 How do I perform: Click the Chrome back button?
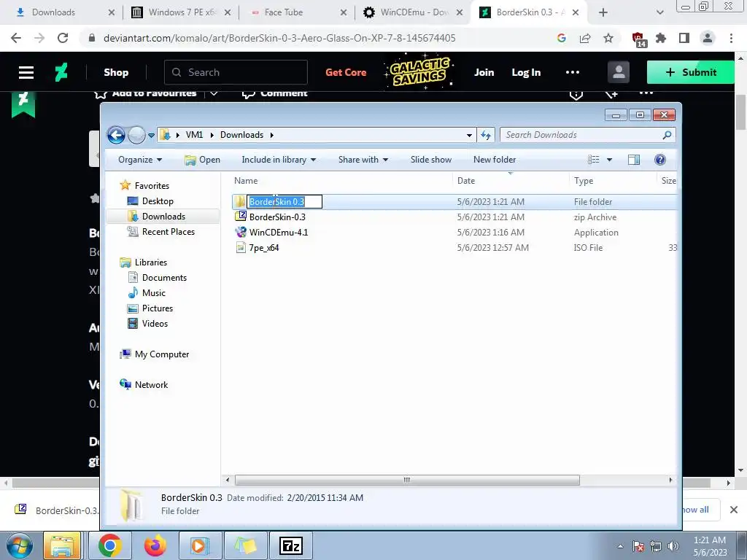point(16,38)
